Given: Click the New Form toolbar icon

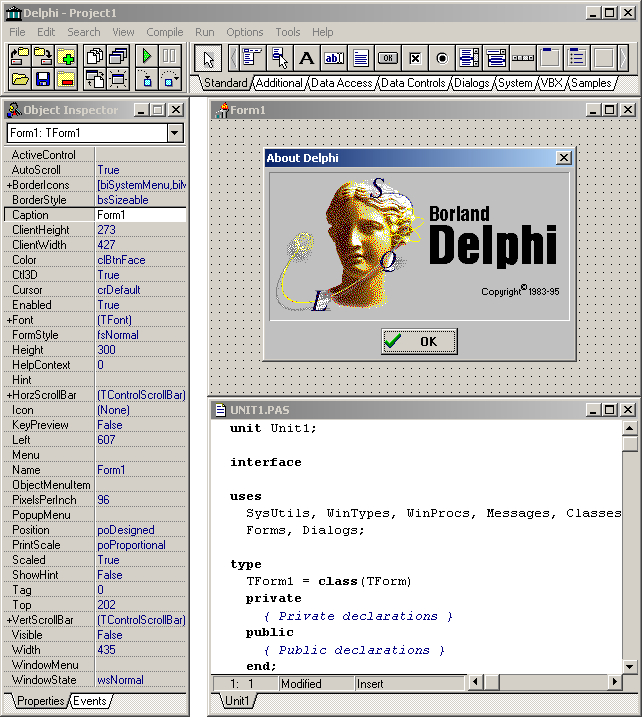Looking at the screenshot, I should pyautogui.click(x=118, y=79).
